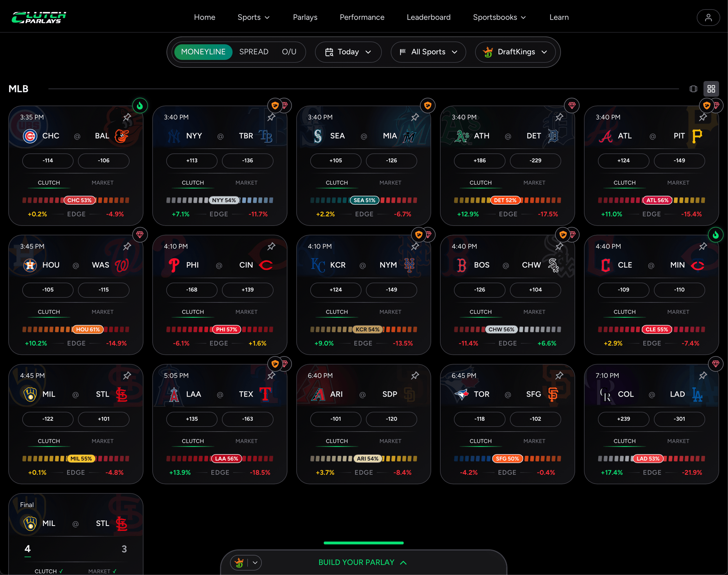728x575 pixels.
Task: Click the SFG 50% probability bar
Action: (x=507, y=458)
